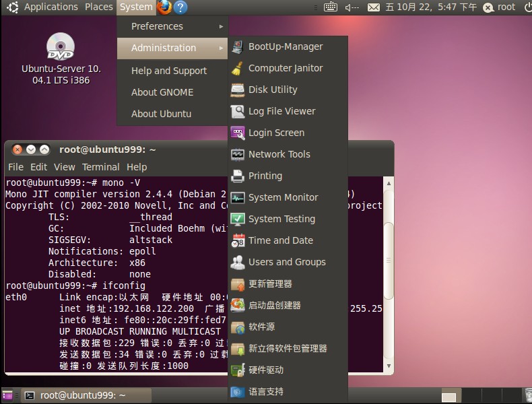Open the mail envelope indicator
The height and width of the screenshot is (404, 532).
374,7
